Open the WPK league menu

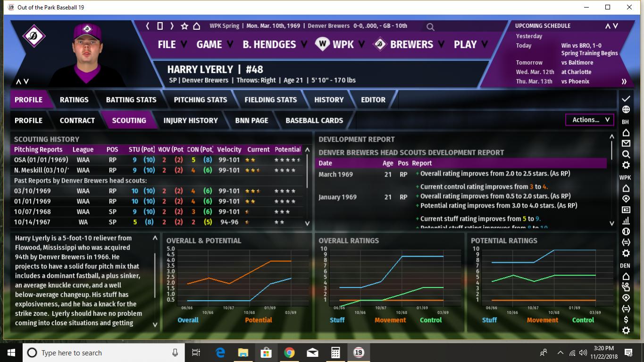pyautogui.click(x=341, y=45)
